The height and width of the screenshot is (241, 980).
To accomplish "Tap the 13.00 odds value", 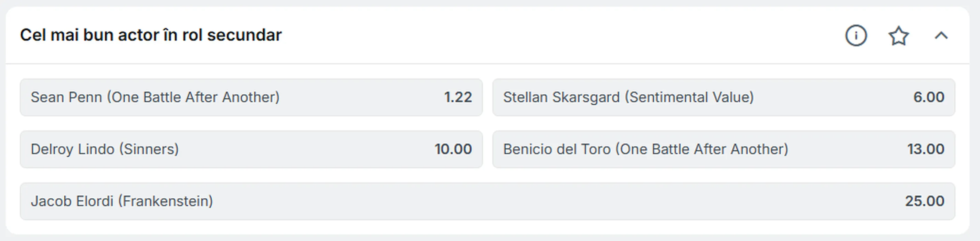I will [x=926, y=149].
